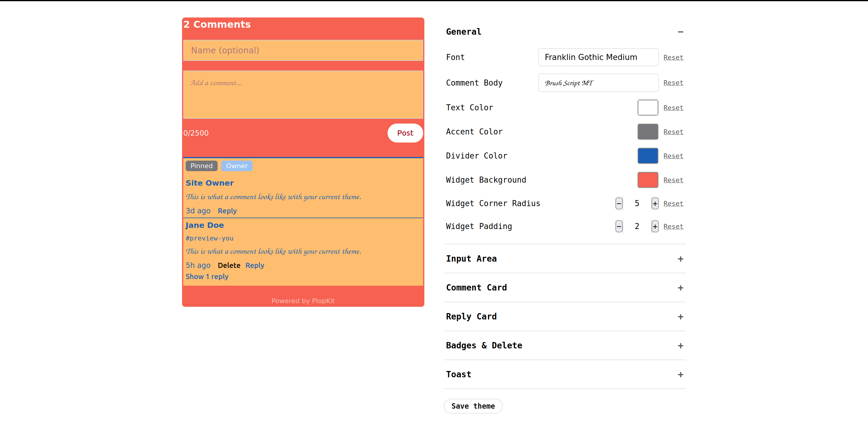Click the Site Owner author name
Viewport: 868px width, 421px height.
209,183
